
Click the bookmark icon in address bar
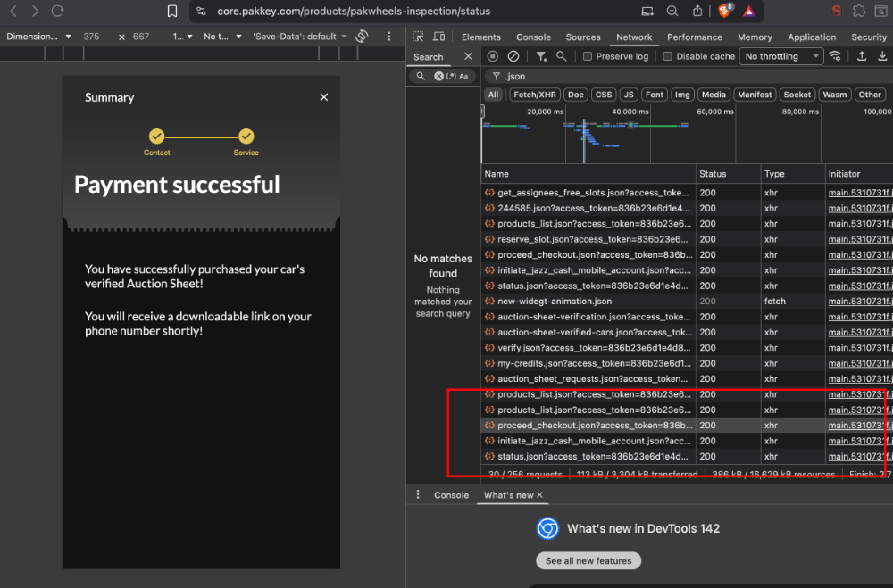172,12
